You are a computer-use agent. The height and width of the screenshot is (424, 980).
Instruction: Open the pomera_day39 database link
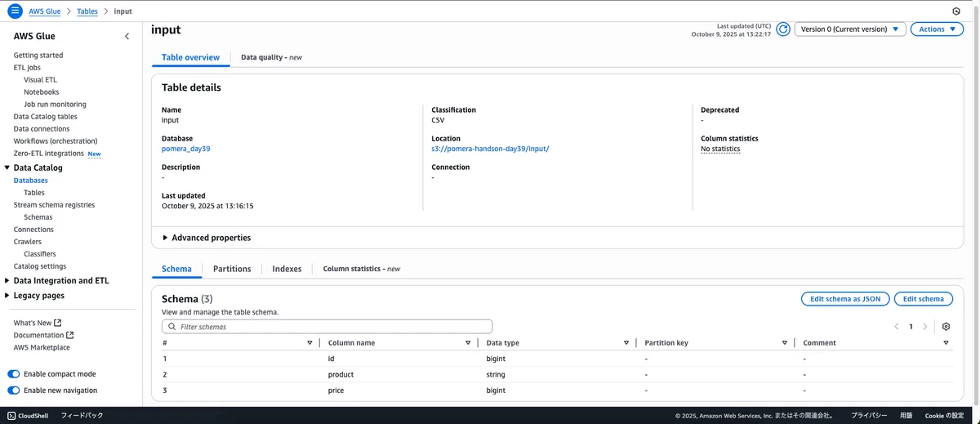point(185,149)
